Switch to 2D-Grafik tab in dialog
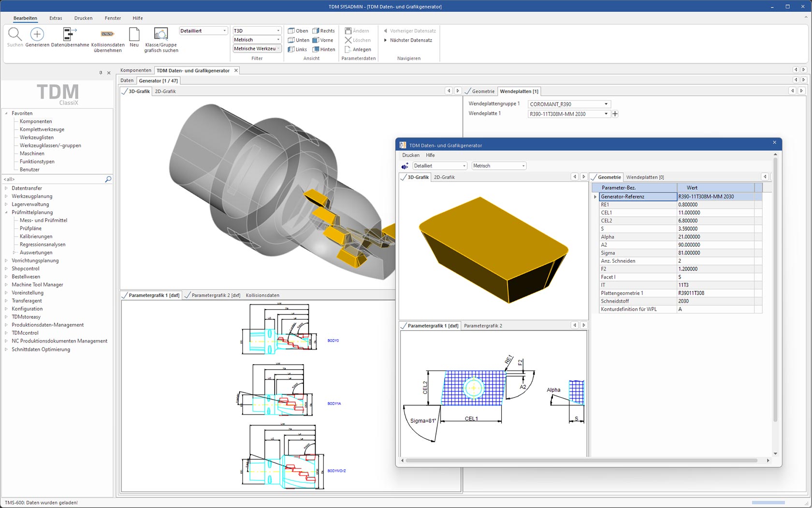This screenshot has height=508, width=812. pos(444,178)
